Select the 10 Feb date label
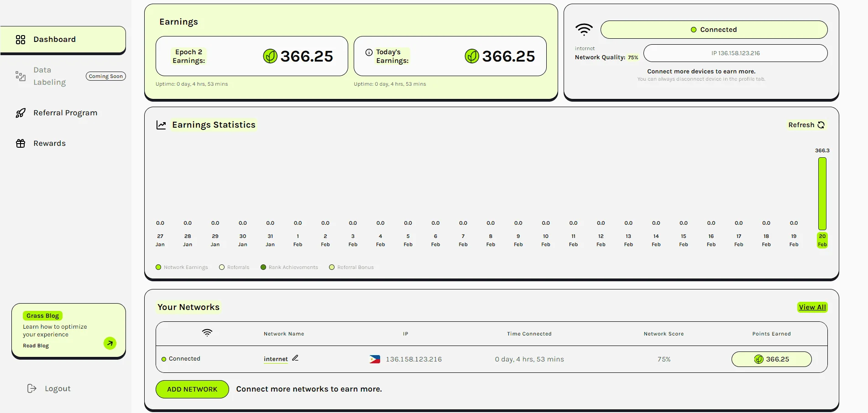 pyautogui.click(x=546, y=240)
